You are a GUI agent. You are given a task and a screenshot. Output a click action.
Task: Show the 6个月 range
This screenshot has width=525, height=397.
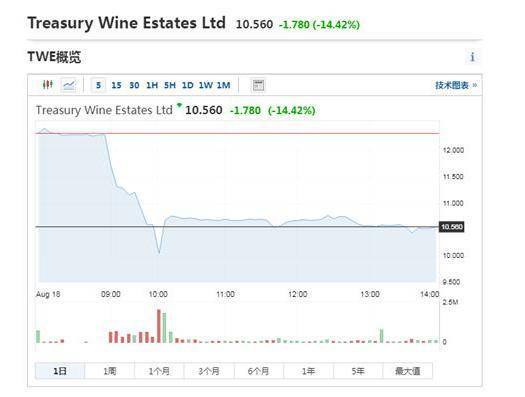258,371
